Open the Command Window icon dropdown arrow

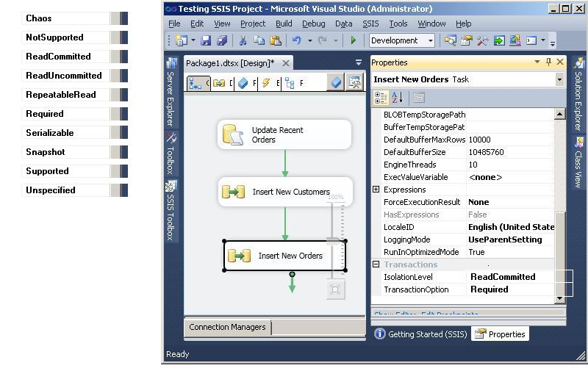tap(543, 40)
